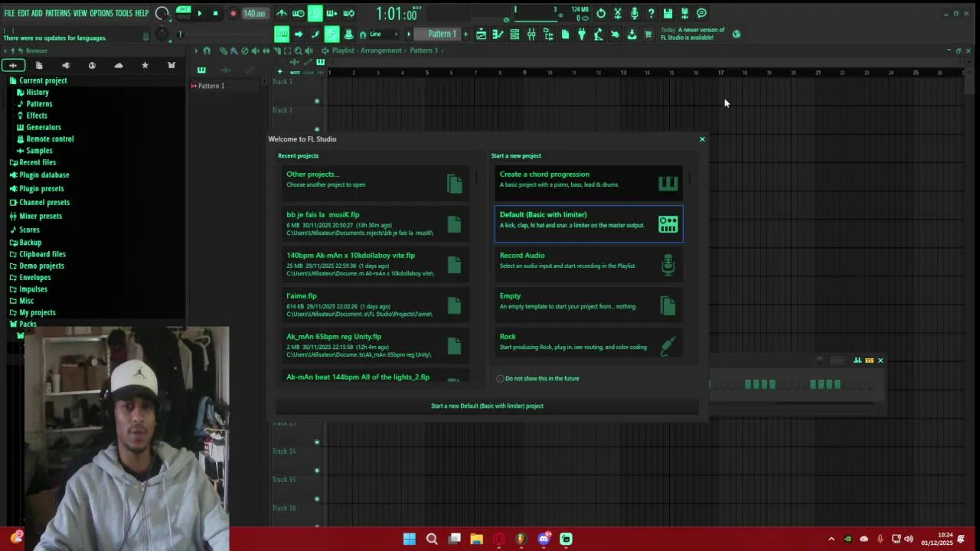Viewport: 980px width, 551px height.
Task: Check Do not show this in the future
Action: (501, 378)
